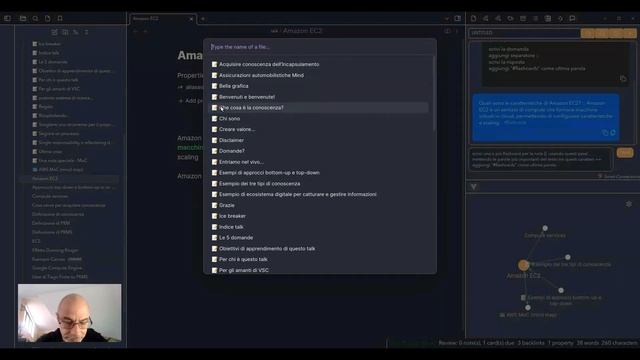
Task: Toggle the right sidebar panel icon
Action: click(458, 19)
